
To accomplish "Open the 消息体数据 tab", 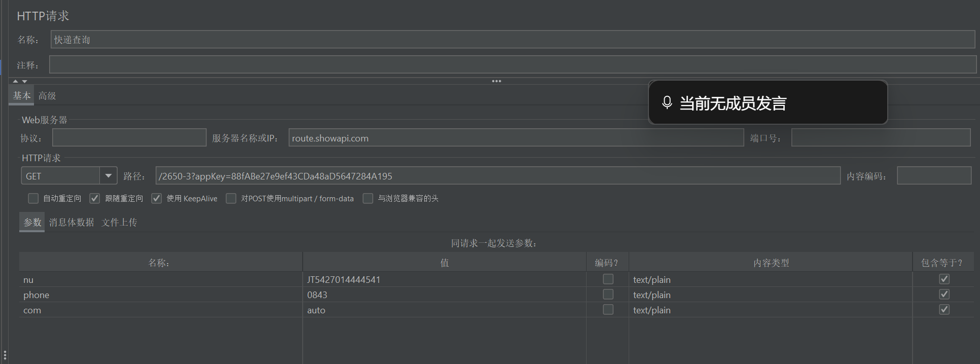I will (x=71, y=222).
